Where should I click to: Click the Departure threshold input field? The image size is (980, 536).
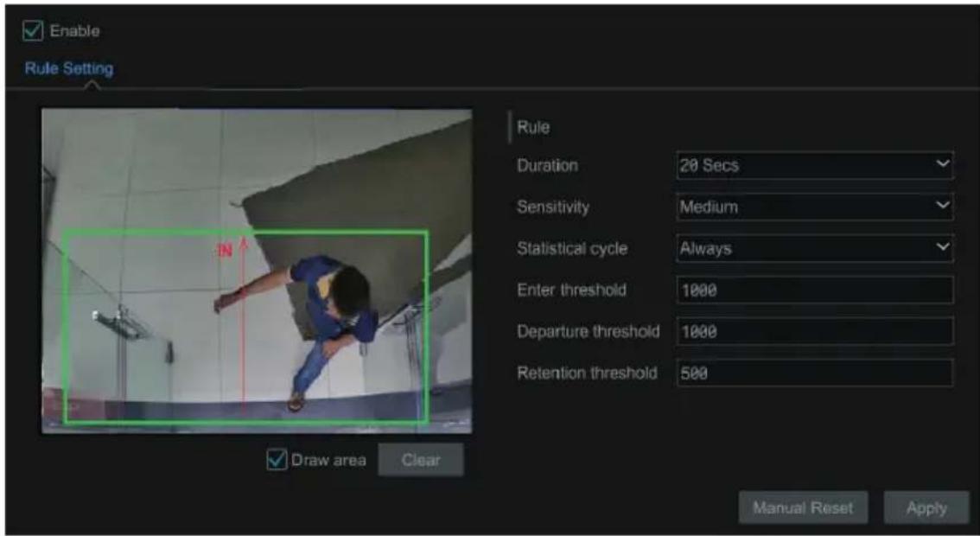pos(814,331)
